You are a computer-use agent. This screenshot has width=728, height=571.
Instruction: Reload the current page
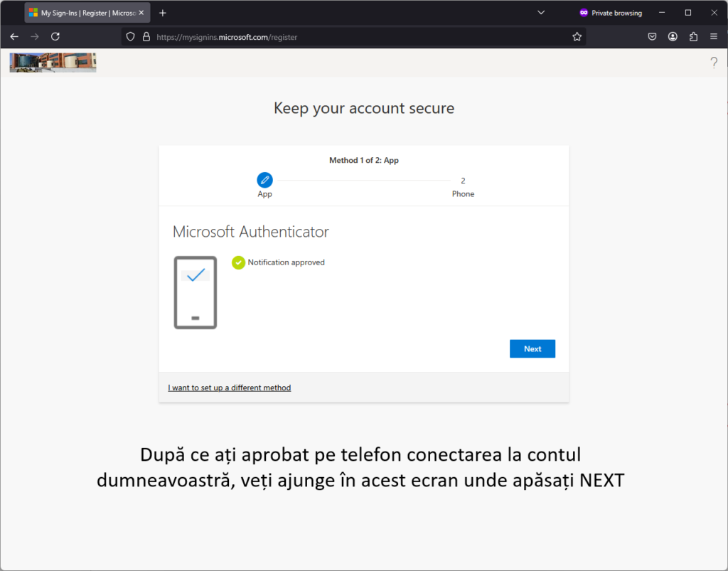(x=55, y=37)
